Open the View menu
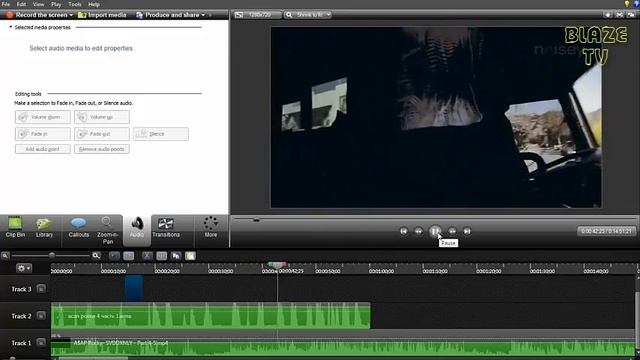The image size is (640, 360). click(x=38, y=4)
